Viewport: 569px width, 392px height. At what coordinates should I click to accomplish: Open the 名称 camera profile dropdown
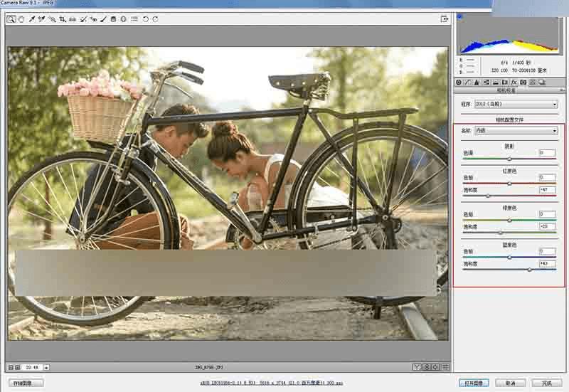[x=514, y=131]
